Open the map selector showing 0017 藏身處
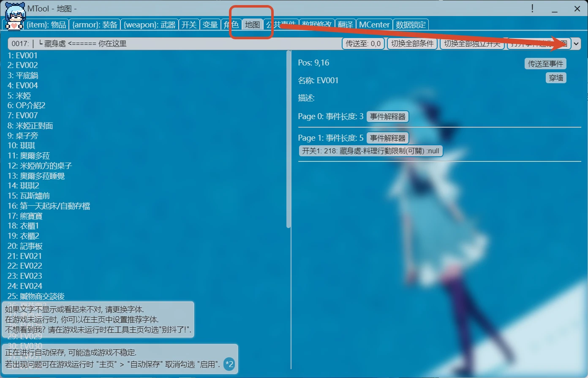Viewport: 588px width, 378px height. point(174,44)
